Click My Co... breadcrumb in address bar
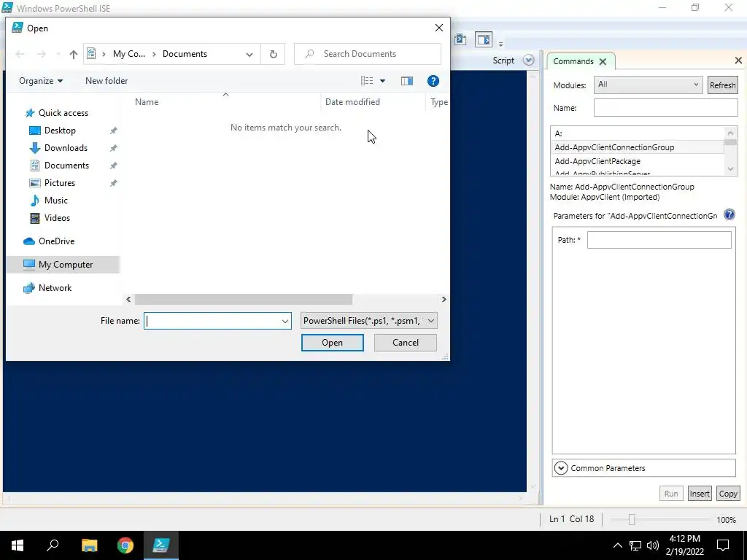 click(x=128, y=54)
